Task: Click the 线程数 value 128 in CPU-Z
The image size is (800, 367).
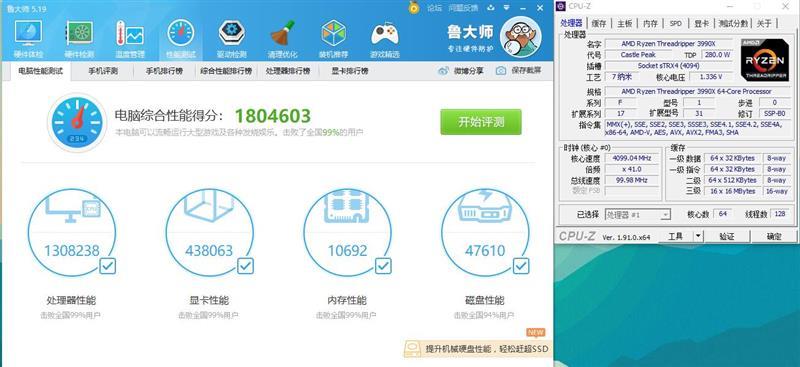Action: coord(779,214)
